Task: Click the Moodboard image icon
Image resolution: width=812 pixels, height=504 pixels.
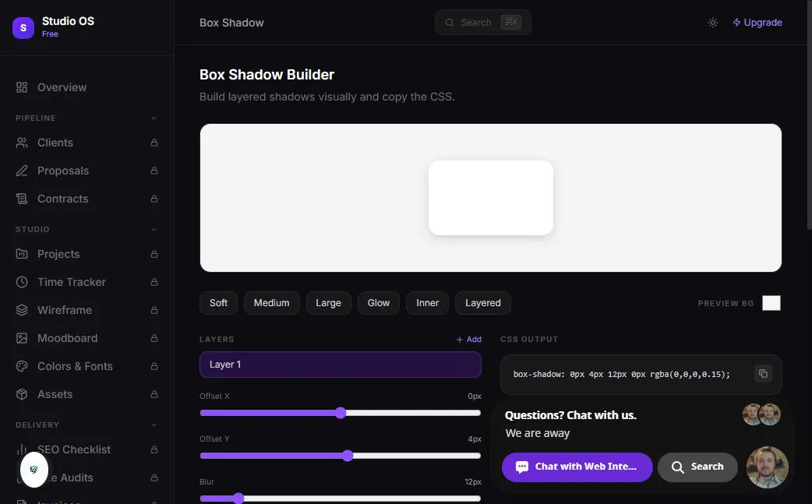Action: point(22,338)
